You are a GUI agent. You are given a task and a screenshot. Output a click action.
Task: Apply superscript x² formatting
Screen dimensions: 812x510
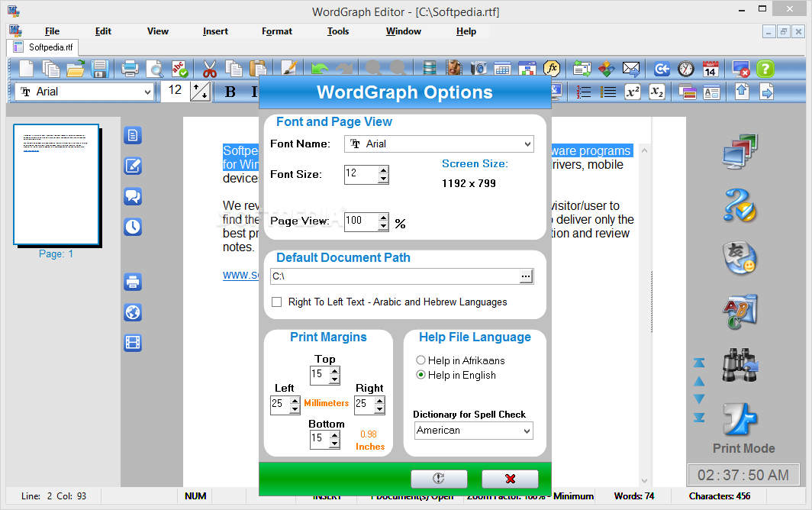(633, 92)
